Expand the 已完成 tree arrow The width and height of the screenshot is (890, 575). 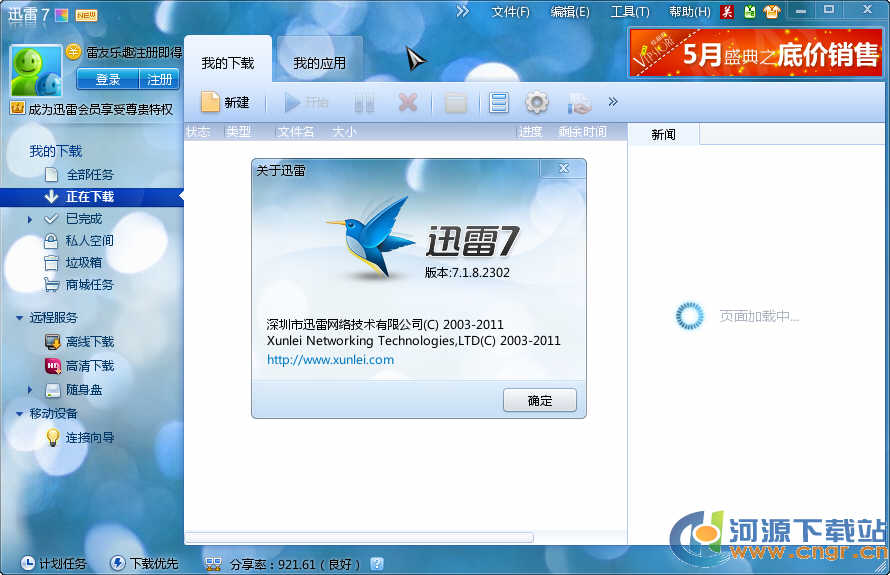(x=30, y=219)
